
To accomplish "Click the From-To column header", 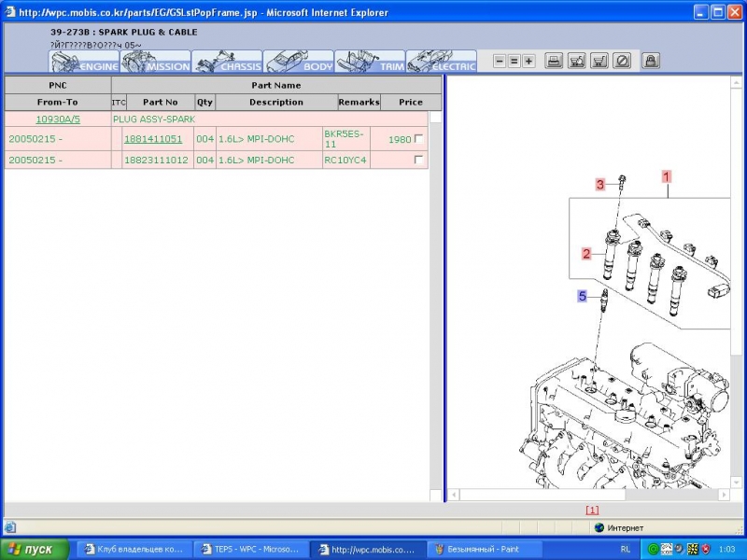I will coord(58,102).
